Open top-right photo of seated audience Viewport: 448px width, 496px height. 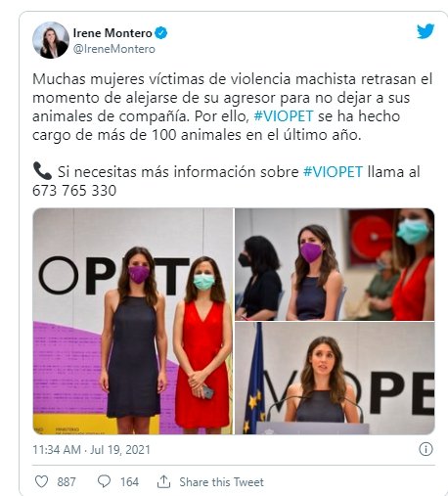(x=335, y=264)
